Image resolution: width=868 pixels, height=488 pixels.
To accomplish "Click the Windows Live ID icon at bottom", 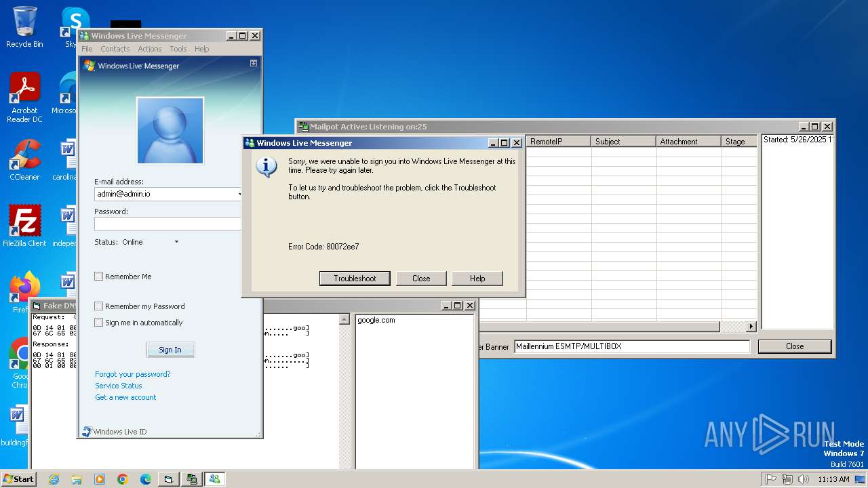I will (87, 432).
